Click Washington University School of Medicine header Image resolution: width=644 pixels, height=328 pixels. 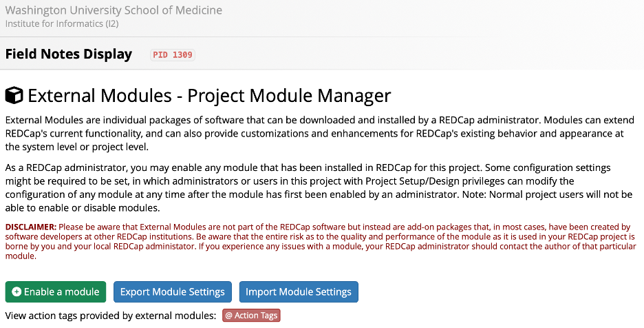114,10
